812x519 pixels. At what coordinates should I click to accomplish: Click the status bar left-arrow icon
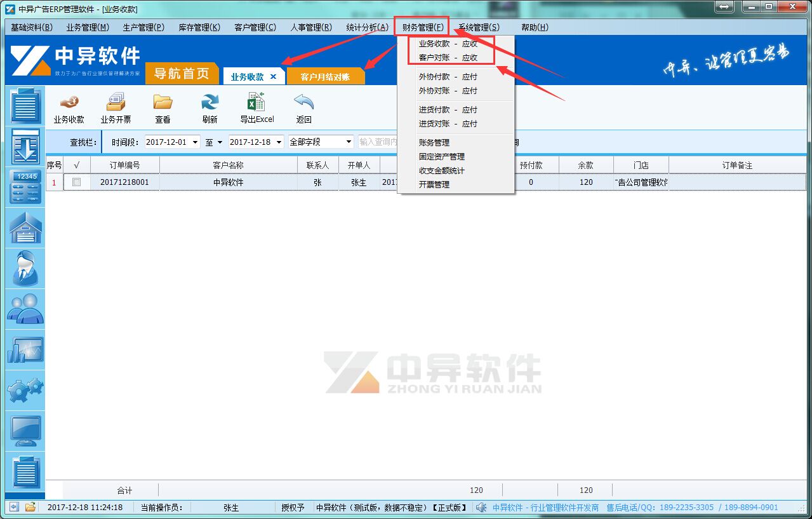coord(14,507)
